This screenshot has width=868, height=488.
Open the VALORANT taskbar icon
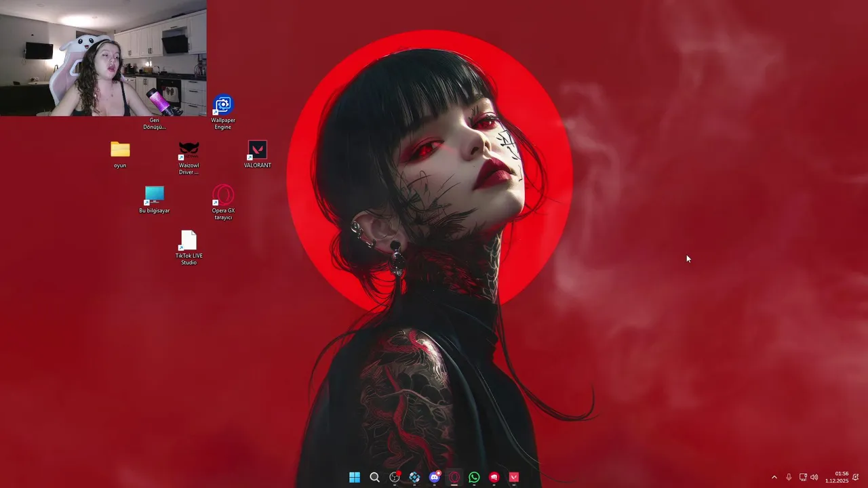click(514, 477)
